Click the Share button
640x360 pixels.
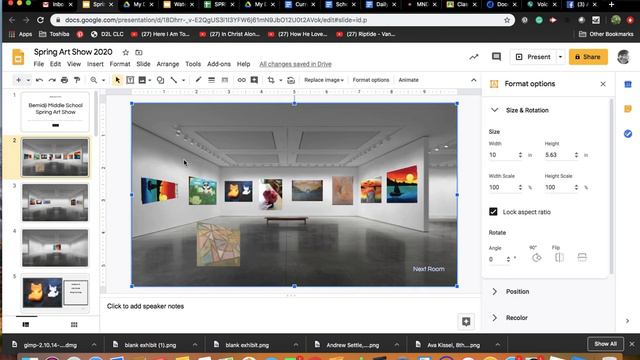coord(588,57)
